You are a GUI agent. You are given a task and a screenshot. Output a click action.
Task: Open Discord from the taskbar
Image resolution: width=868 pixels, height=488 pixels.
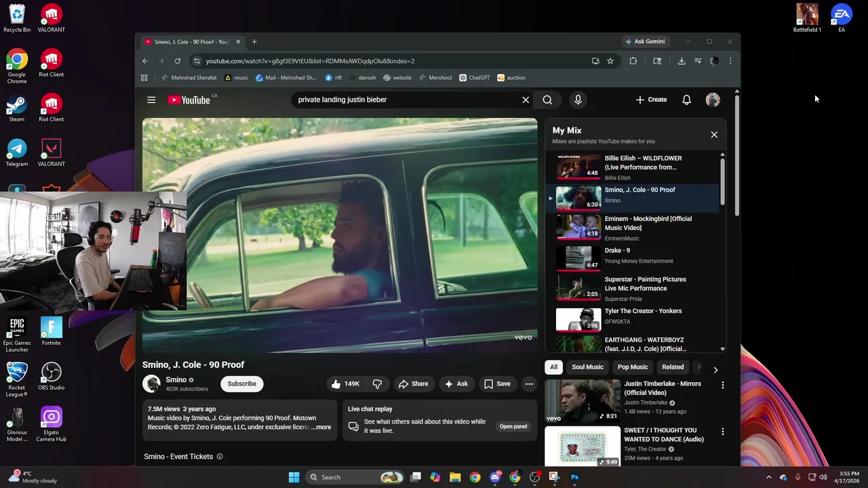495,477
